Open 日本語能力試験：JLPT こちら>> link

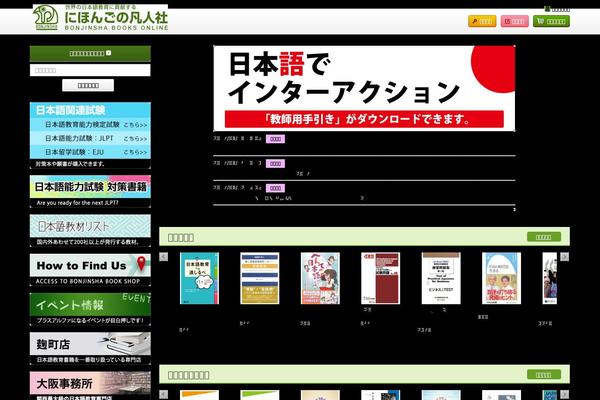pos(90,138)
